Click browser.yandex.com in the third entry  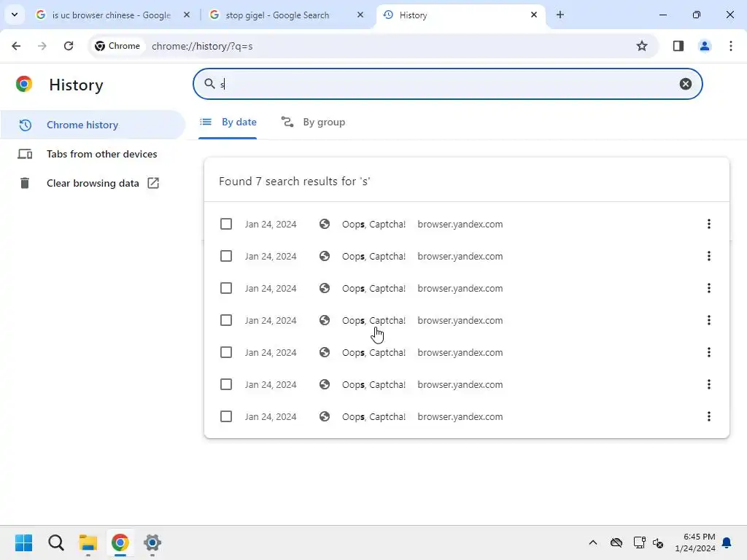click(x=460, y=289)
